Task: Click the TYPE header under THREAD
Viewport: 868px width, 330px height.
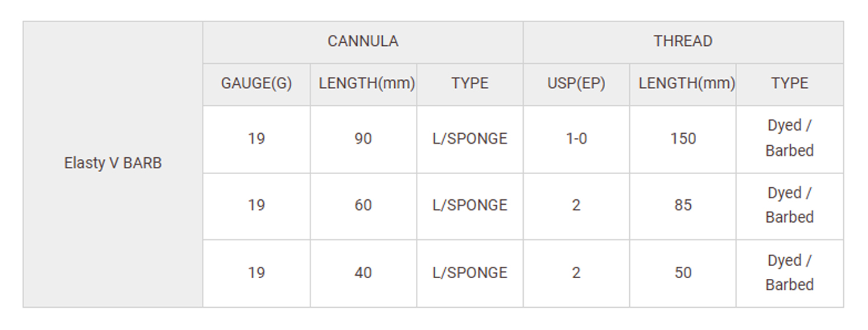Action: tap(790, 84)
